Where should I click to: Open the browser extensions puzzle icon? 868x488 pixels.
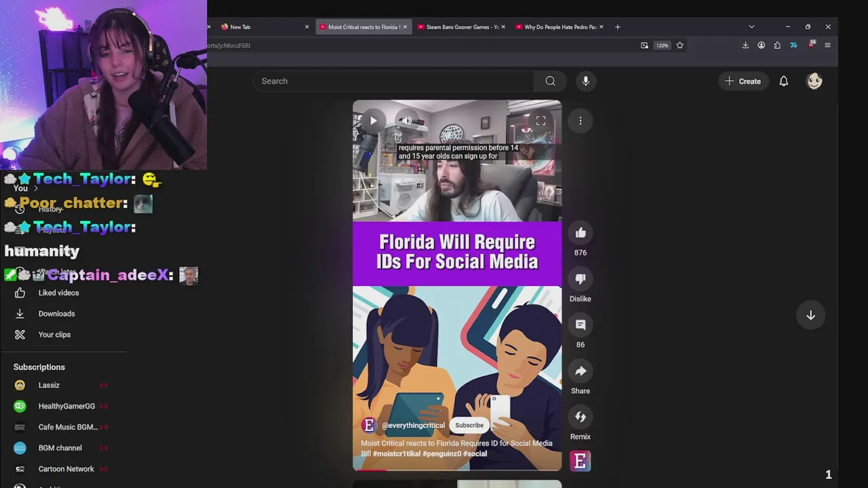pyautogui.click(x=777, y=45)
